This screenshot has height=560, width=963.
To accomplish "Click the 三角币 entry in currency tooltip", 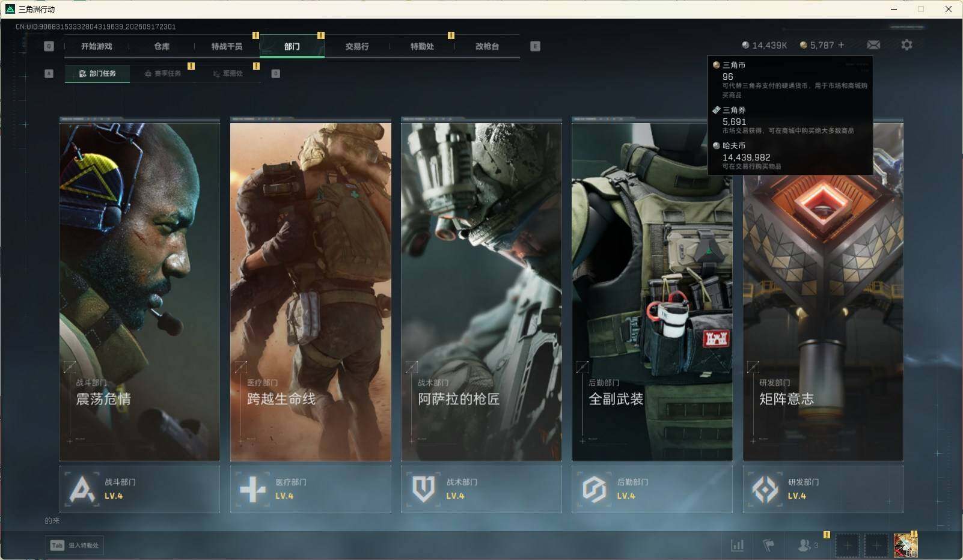I will [790, 79].
